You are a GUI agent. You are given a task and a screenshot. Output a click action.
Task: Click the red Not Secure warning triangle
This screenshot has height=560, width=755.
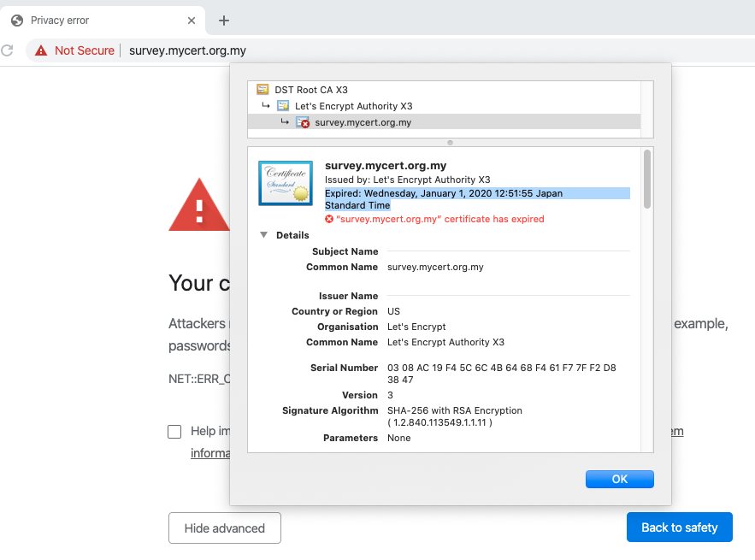pos(41,50)
